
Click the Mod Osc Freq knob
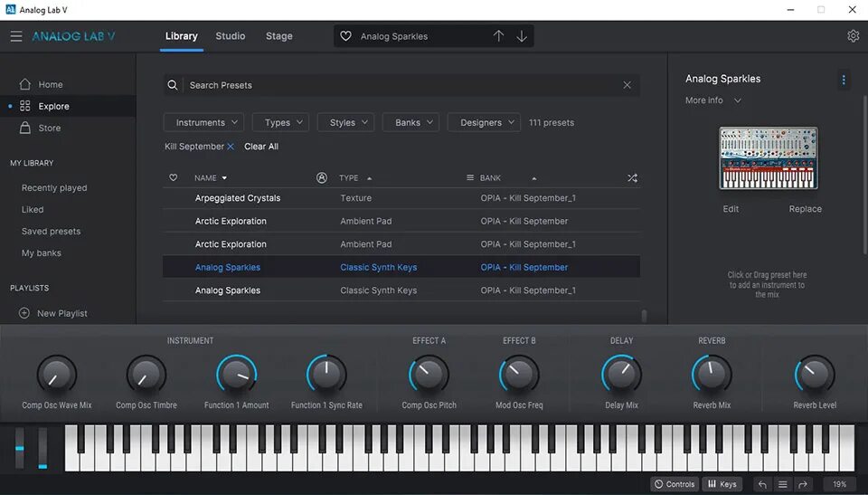519,375
